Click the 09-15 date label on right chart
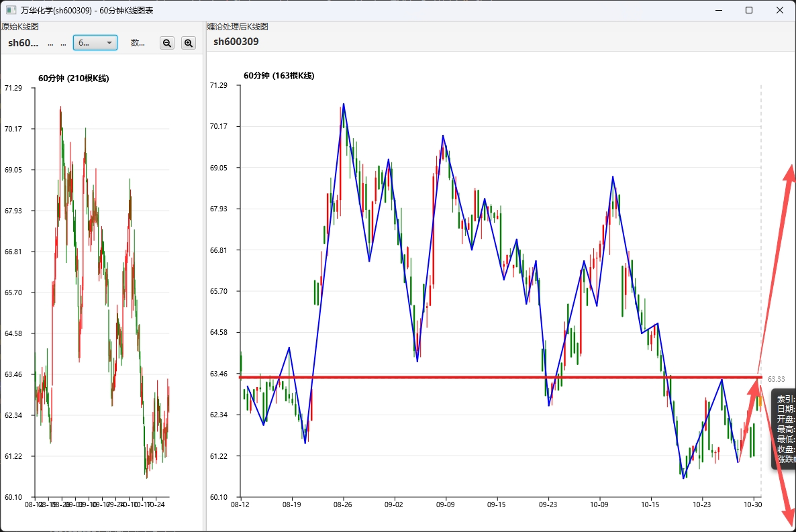796x532 pixels. point(496,504)
